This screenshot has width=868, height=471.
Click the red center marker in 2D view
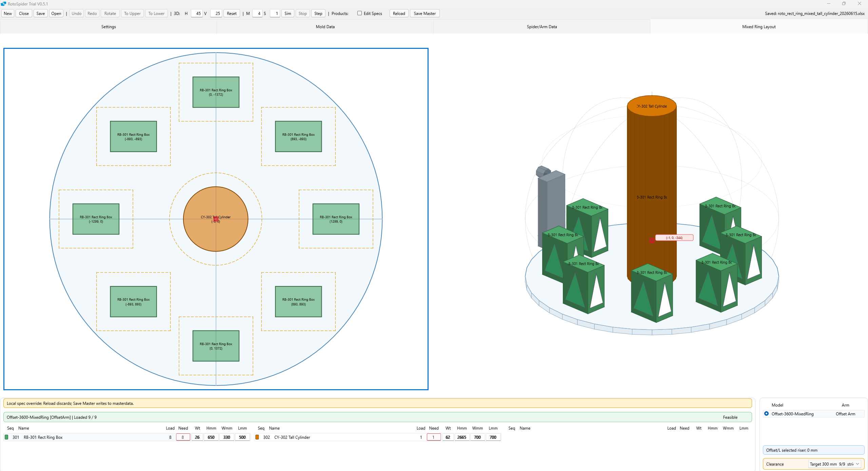pos(216,219)
